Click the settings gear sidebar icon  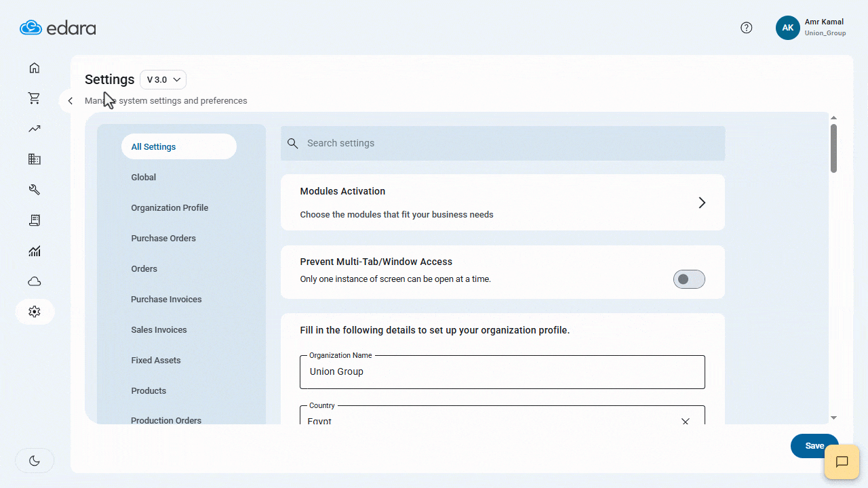[x=35, y=312]
